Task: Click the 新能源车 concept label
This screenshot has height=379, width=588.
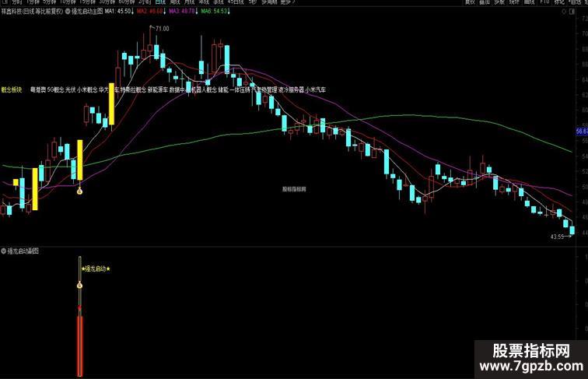Action: (x=157, y=89)
